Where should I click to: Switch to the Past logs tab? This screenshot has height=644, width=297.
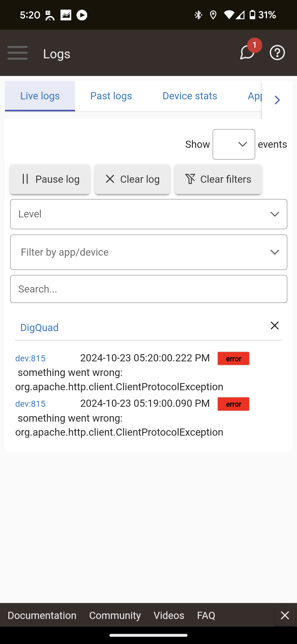tap(111, 96)
